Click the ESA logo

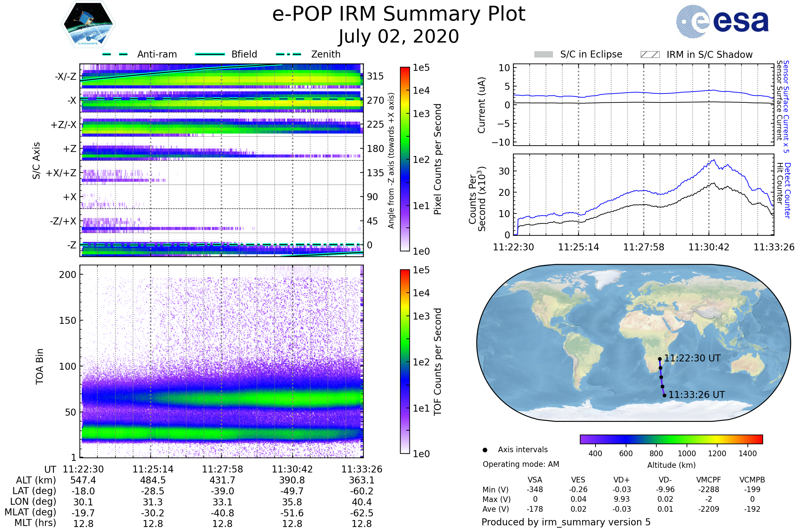click(x=722, y=22)
